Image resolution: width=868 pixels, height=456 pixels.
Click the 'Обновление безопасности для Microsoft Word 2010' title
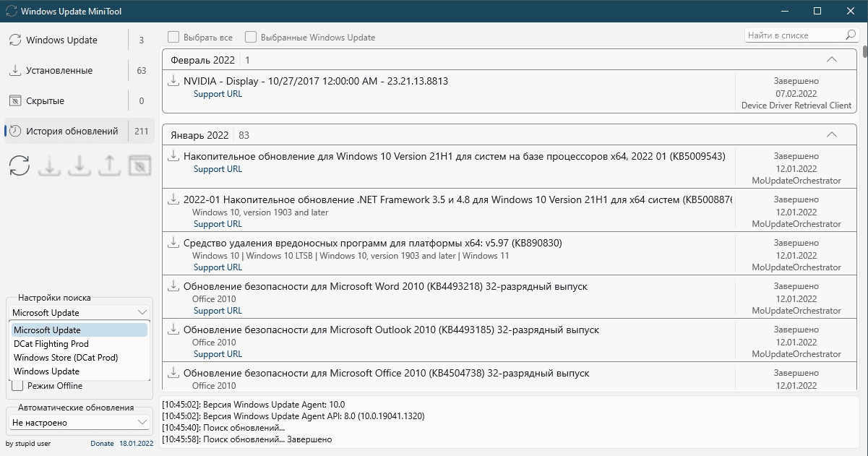pyautogui.click(x=385, y=286)
